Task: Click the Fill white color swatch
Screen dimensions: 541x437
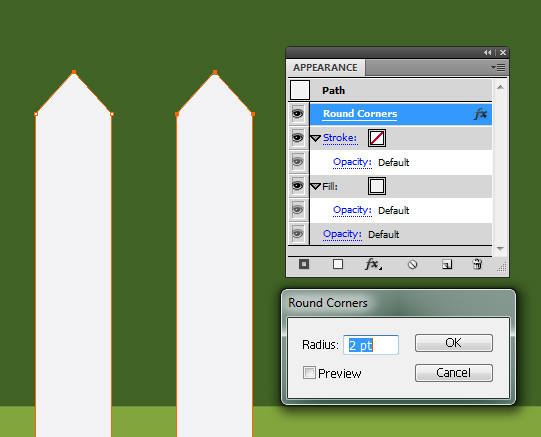Action: pos(377,186)
